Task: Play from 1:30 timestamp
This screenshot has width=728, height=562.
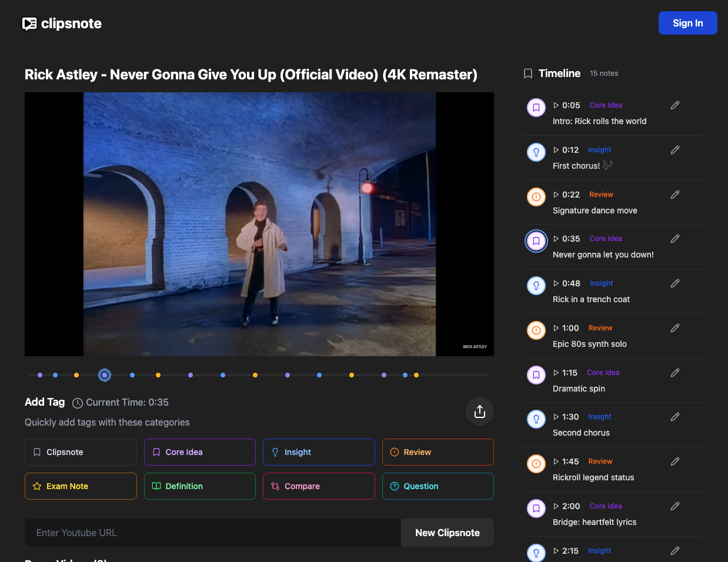Action: click(566, 417)
